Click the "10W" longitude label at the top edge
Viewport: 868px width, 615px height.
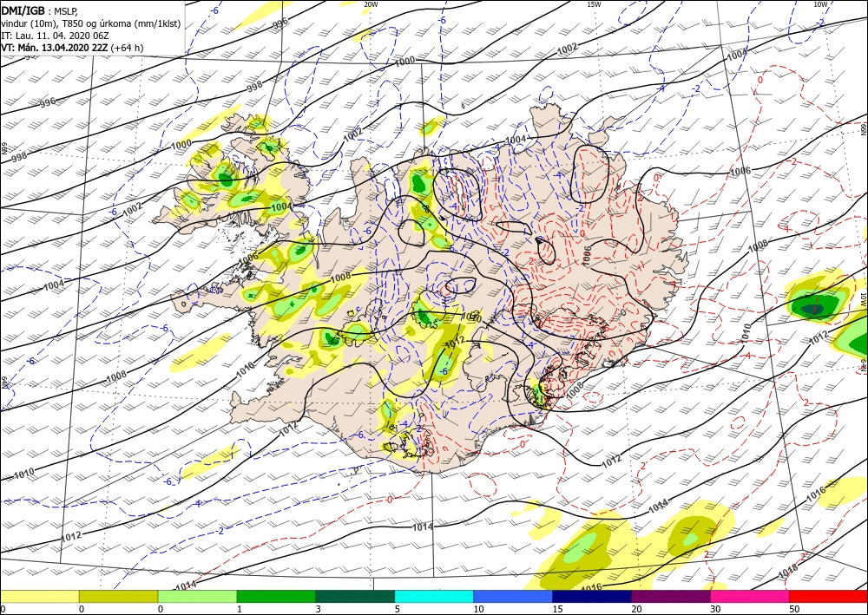[x=820, y=3]
